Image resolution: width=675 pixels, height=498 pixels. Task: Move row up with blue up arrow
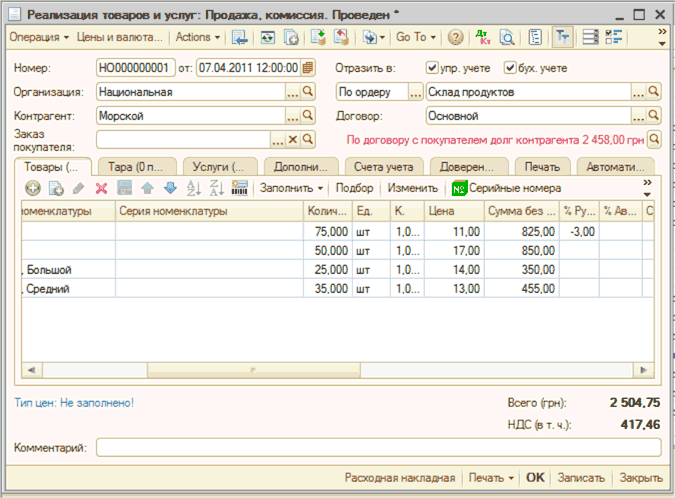coord(147,188)
